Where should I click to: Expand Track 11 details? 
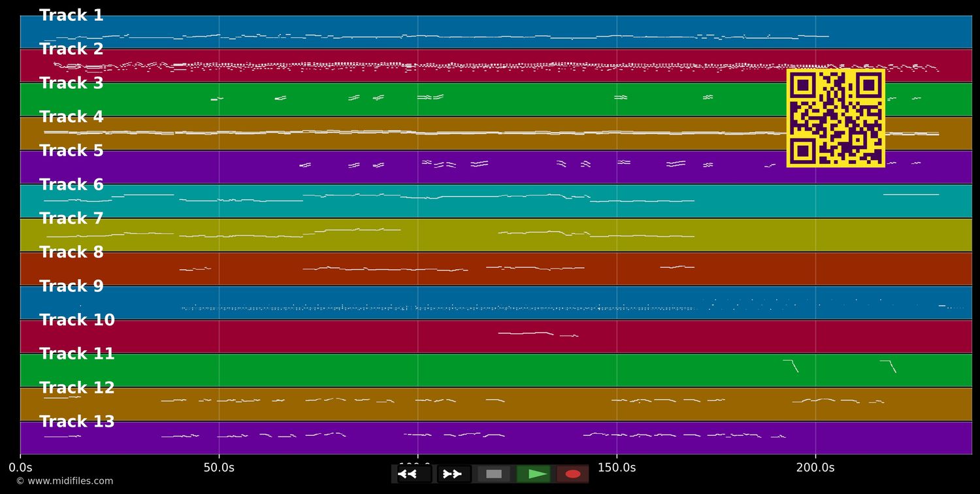coord(76,353)
